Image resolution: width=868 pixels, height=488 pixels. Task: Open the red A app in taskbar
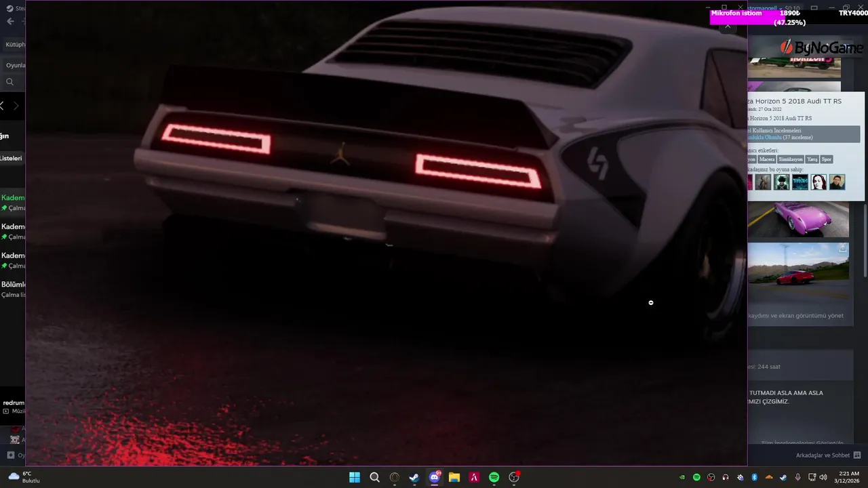[x=475, y=477]
